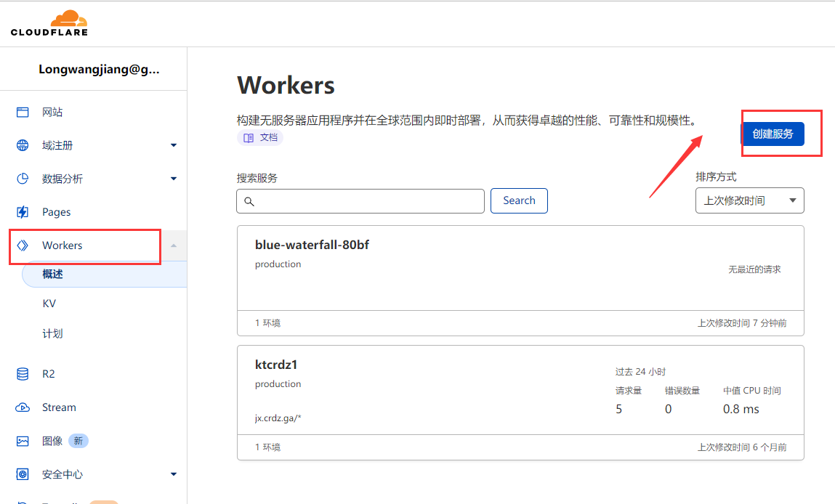
Task: Collapse the Workers section arrow
Action: point(173,245)
